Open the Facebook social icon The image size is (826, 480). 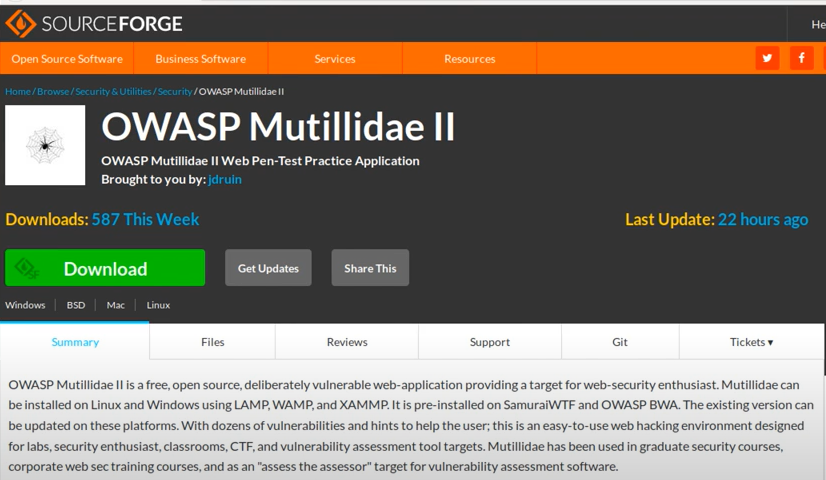coord(801,58)
